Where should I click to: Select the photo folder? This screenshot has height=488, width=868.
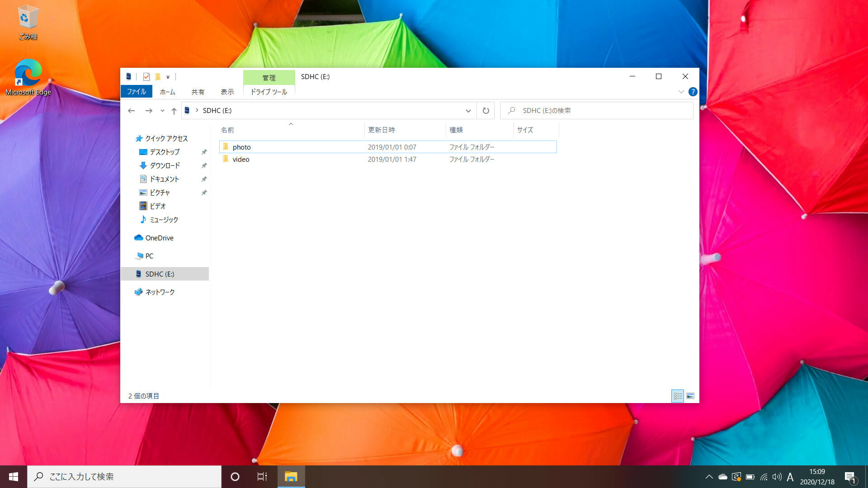(x=388, y=147)
